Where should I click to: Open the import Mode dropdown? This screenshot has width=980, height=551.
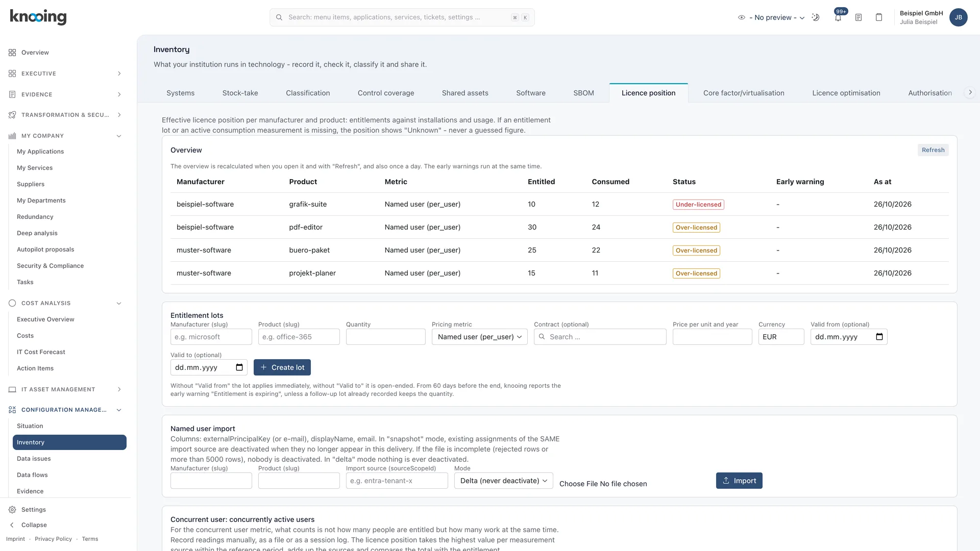coord(503,481)
